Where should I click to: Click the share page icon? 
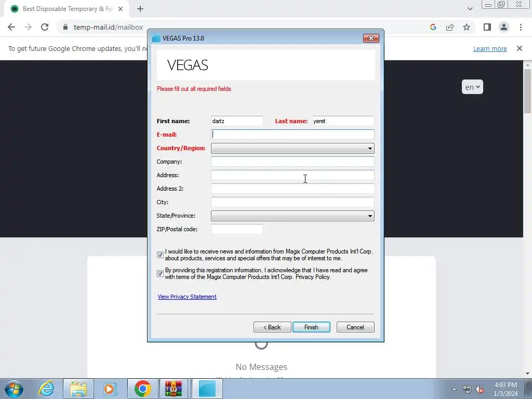pos(450,27)
